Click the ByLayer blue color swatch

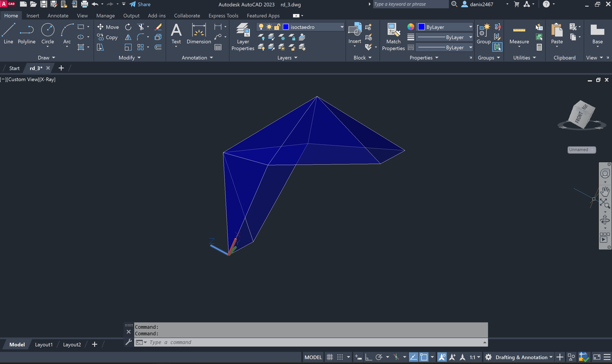pyautogui.click(x=421, y=27)
